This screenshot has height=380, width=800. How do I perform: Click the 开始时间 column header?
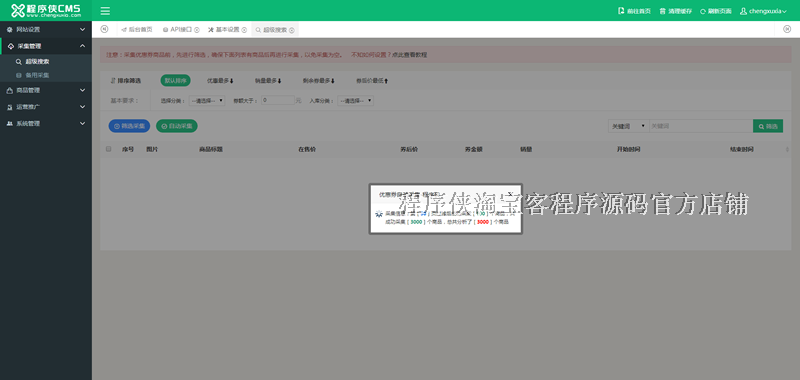tap(629, 149)
